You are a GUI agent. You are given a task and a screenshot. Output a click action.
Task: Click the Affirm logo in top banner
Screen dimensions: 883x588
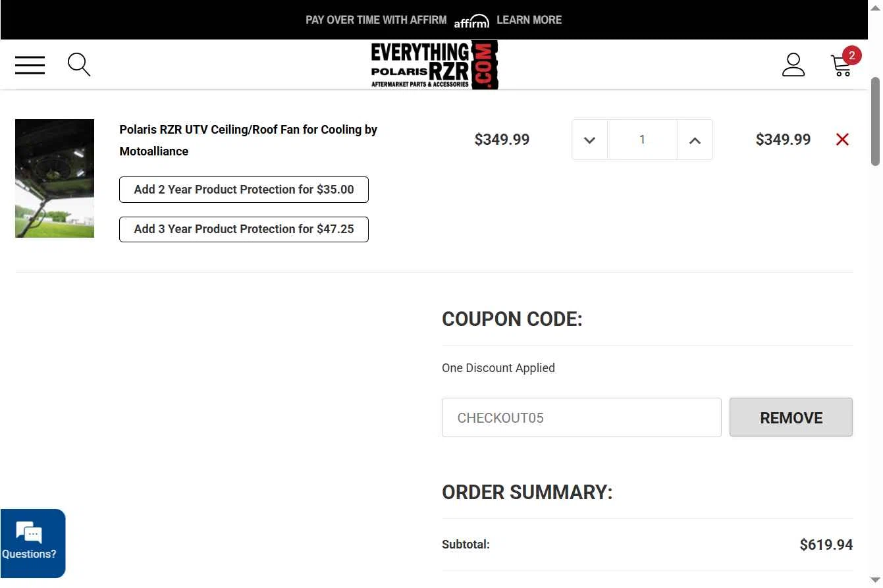tap(471, 21)
